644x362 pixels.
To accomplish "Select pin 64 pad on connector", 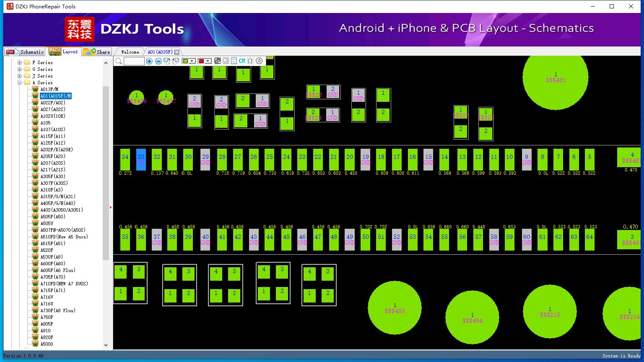I will tap(589, 240).
